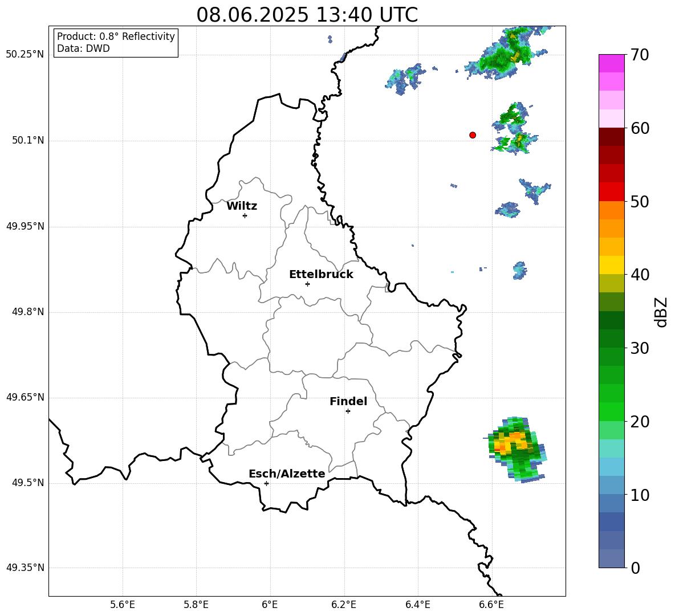The image size is (675, 616).
Task: Click the 'Findel' city label
Action: (348, 401)
